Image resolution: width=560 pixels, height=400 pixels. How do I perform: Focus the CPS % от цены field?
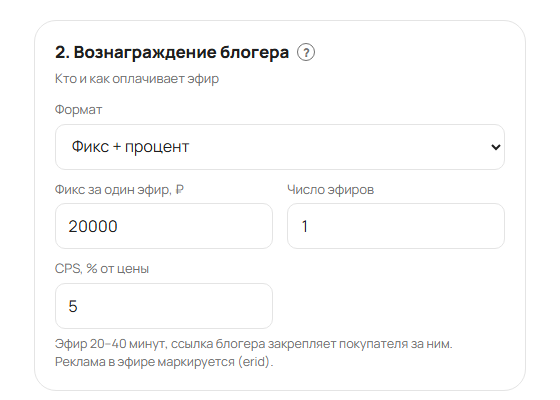coord(164,306)
